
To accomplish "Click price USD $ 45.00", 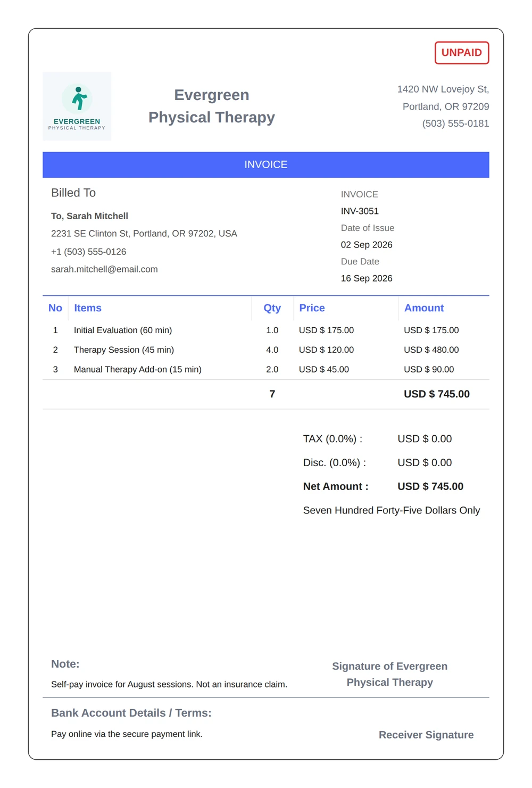I will tap(324, 370).
